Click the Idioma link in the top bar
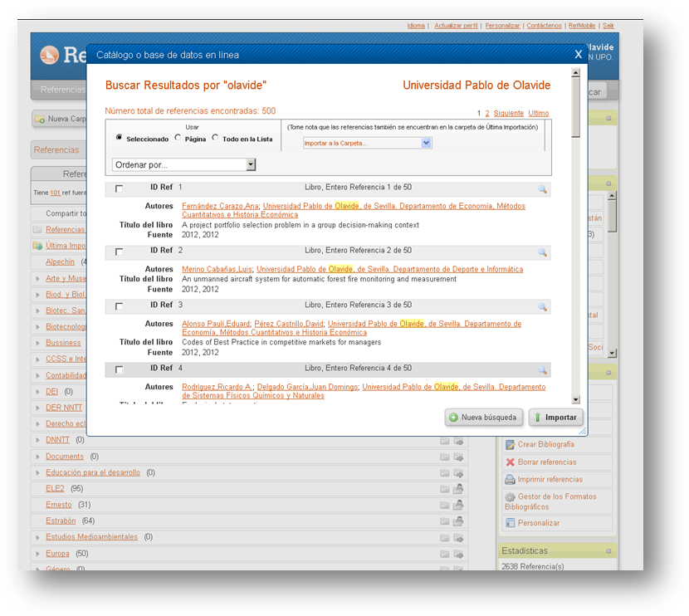This screenshot has height=616, width=689. tap(416, 26)
